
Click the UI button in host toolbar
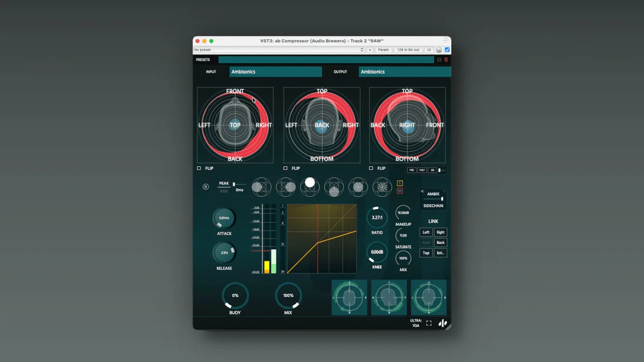pos(429,50)
